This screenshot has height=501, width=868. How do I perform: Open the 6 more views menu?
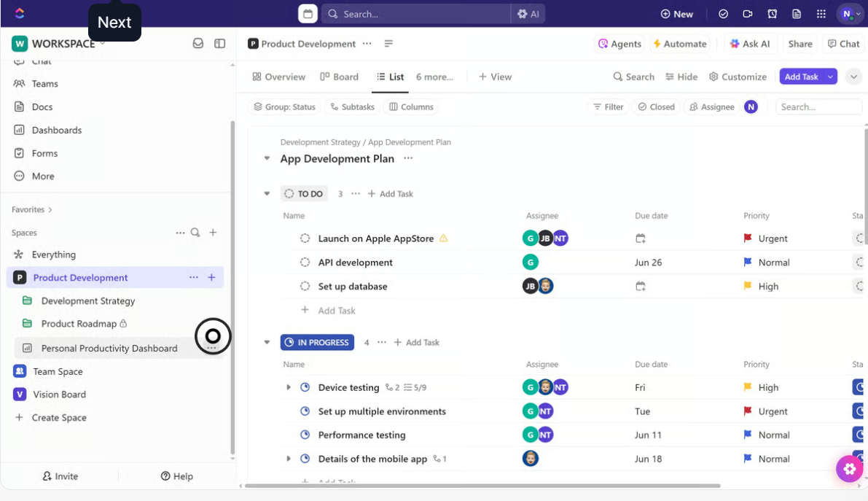pos(434,77)
